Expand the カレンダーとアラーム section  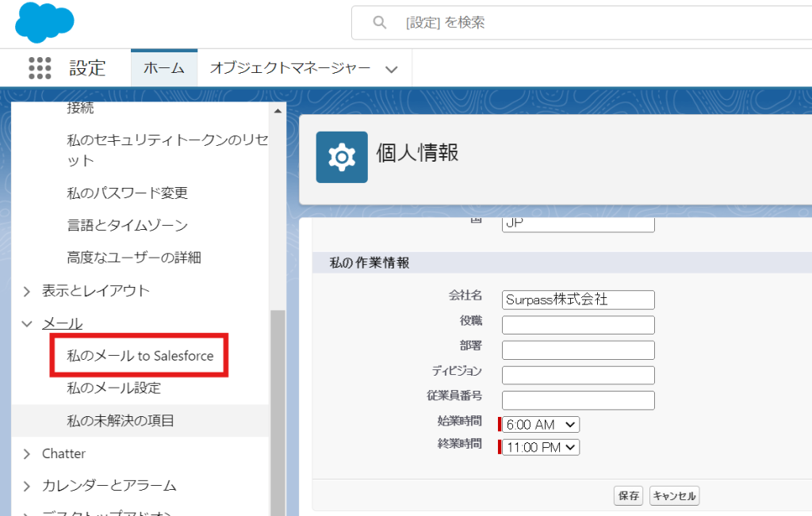pos(26,486)
